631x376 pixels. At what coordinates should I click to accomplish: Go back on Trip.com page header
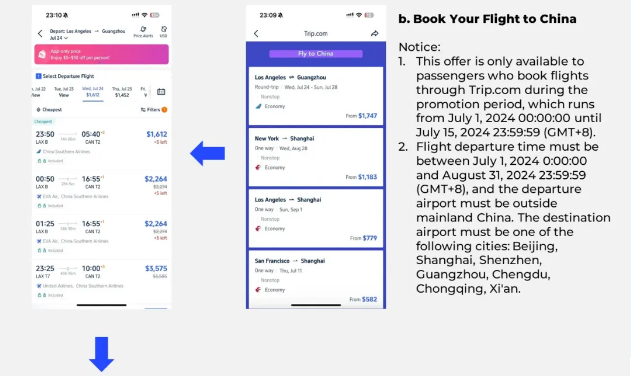(x=256, y=33)
